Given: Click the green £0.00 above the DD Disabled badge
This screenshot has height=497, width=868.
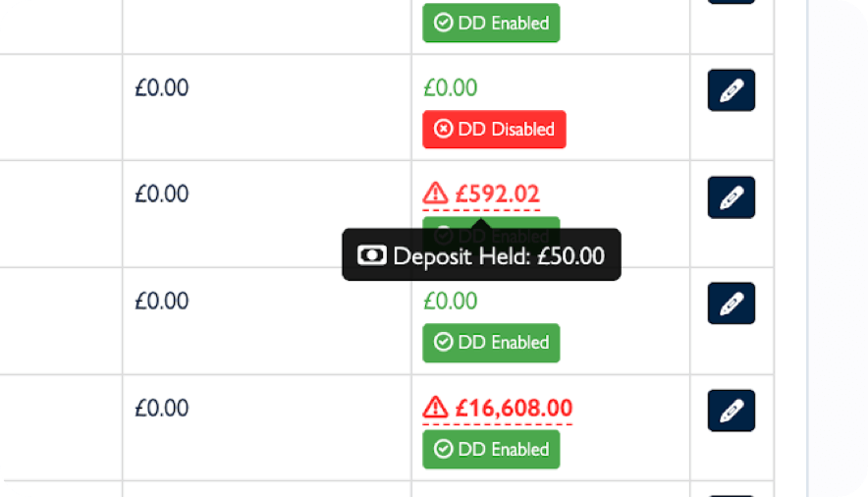Looking at the screenshot, I should coord(451,88).
